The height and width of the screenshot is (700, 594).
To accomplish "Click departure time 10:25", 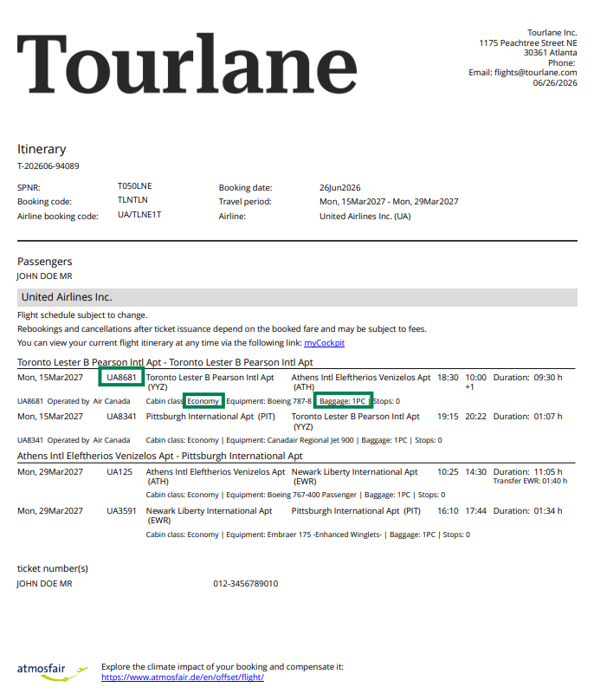I will [x=448, y=472].
